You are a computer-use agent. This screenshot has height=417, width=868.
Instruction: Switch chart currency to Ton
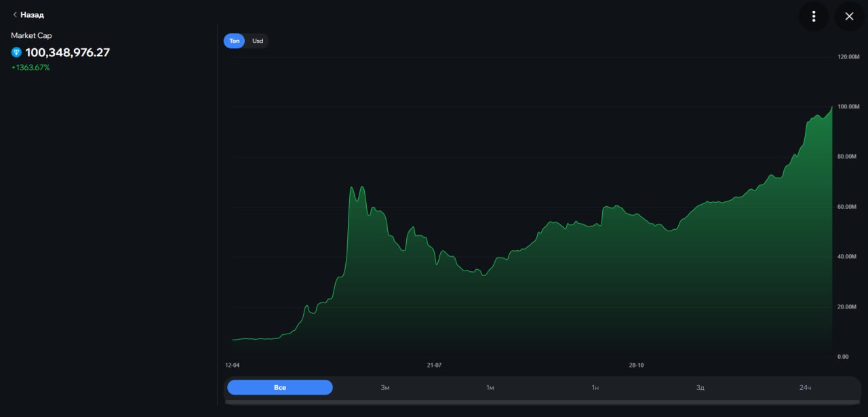[x=235, y=41]
